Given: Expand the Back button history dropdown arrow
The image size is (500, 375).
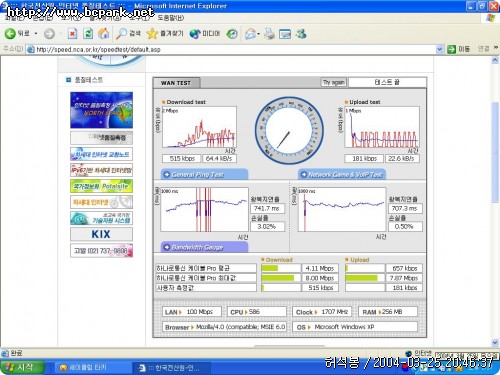Looking at the screenshot, I should pos(36,34).
